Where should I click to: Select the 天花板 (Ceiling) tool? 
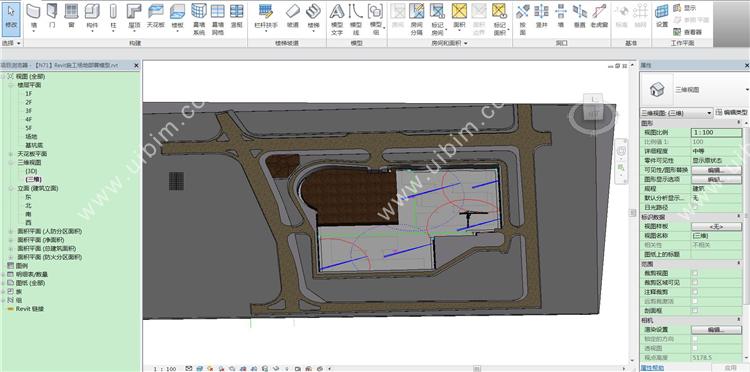(x=155, y=16)
